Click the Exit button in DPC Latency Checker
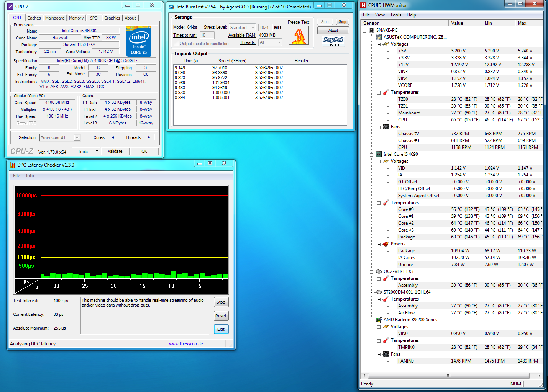The height and width of the screenshot is (392, 548). [x=221, y=329]
